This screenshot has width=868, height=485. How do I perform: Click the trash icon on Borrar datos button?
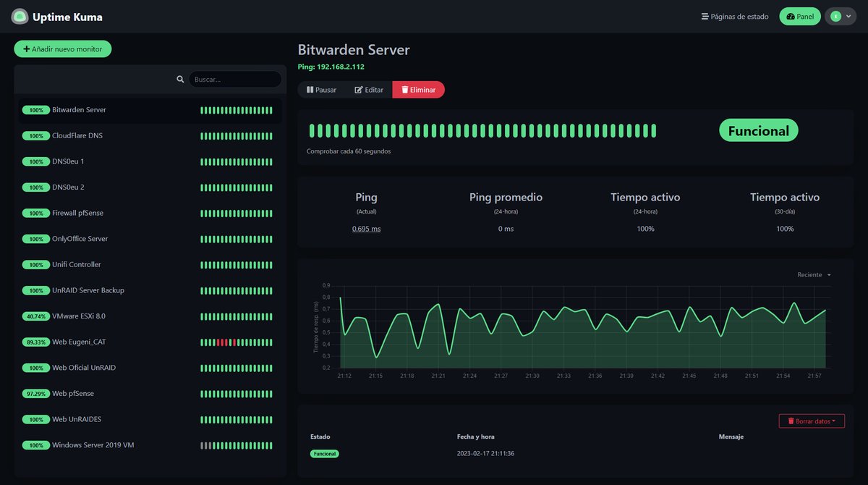(790, 420)
